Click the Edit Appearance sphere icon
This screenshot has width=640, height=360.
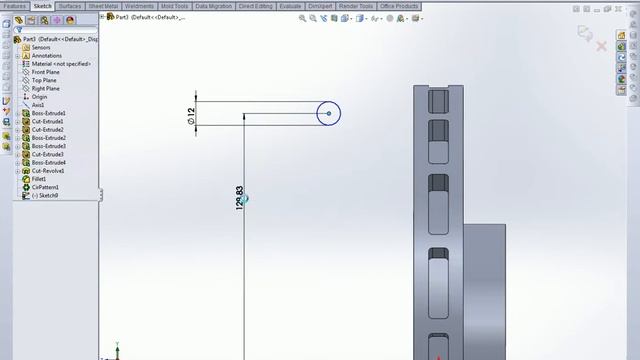tap(390, 18)
